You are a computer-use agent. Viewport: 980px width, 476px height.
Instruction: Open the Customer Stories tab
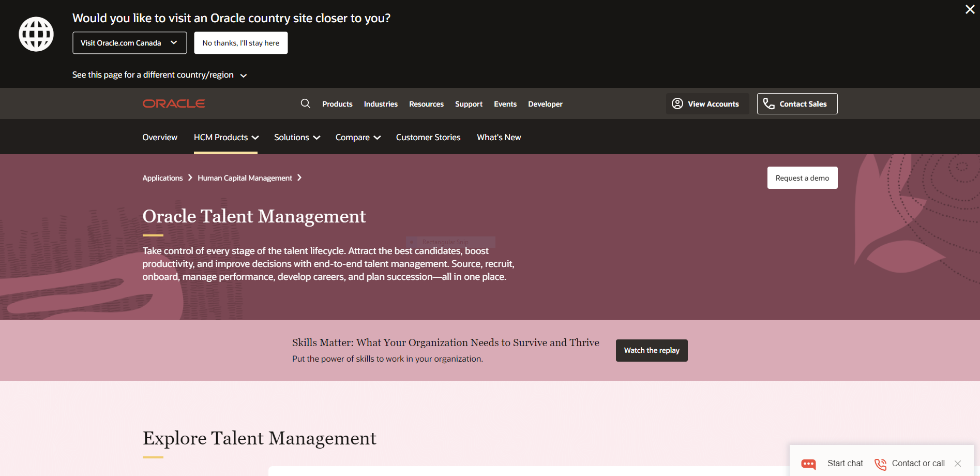(x=428, y=137)
